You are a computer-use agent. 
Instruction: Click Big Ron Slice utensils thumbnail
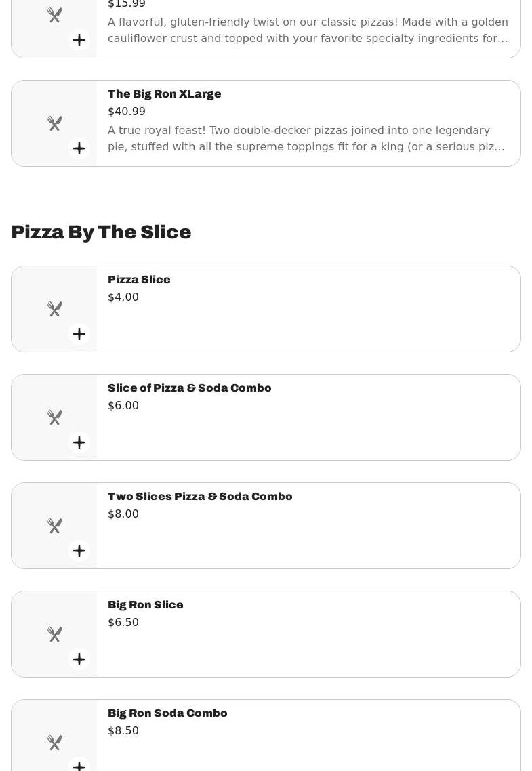[x=54, y=634]
